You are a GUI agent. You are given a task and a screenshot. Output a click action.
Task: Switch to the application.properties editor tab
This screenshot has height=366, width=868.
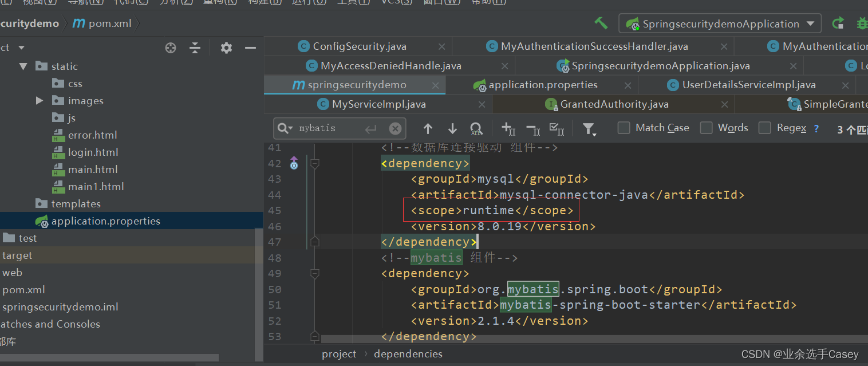coord(543,85)
